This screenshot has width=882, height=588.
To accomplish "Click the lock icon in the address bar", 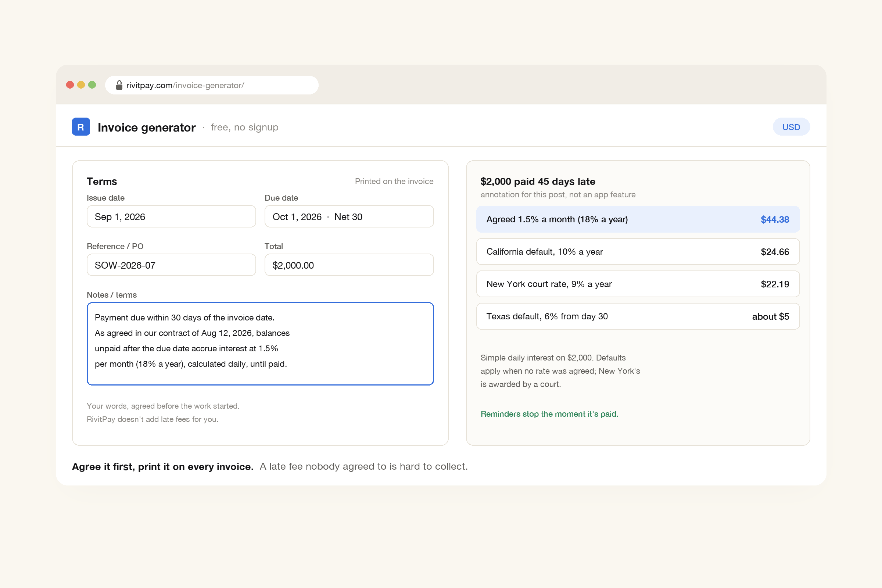I will pos(119,85).
